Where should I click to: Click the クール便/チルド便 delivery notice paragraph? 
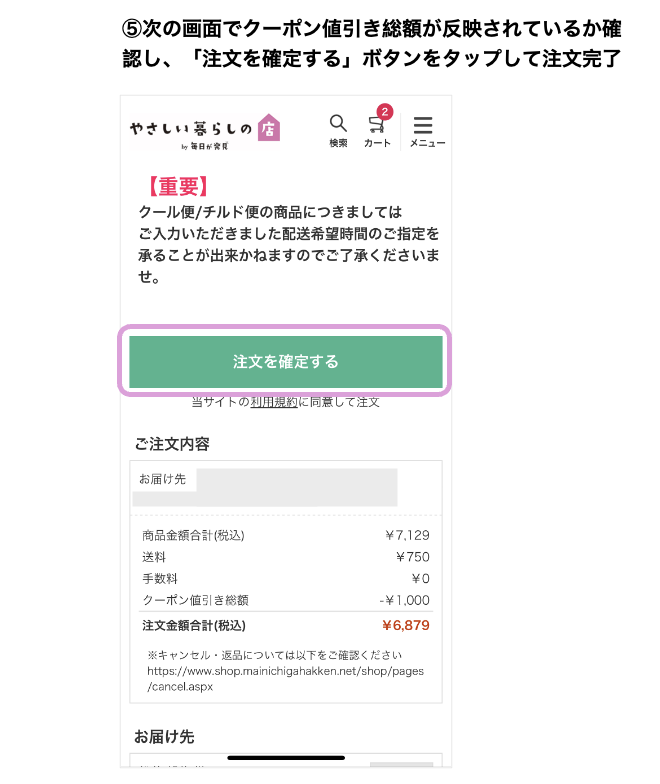tap(288, 245)
